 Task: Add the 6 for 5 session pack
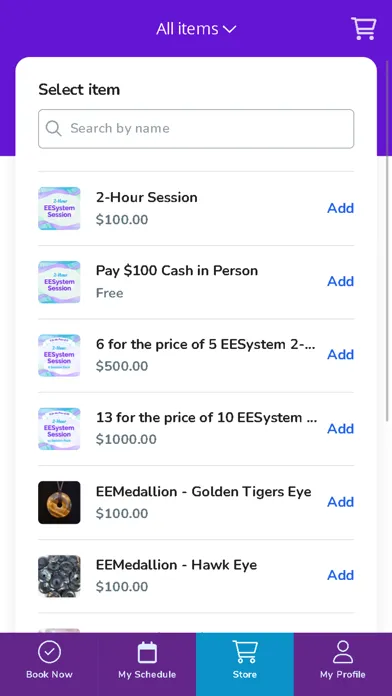point(341,354)
